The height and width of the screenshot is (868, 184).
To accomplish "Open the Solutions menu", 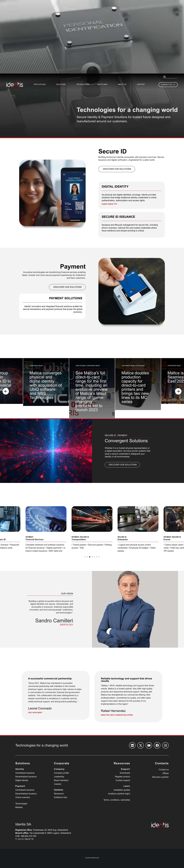I will point(61,84).
